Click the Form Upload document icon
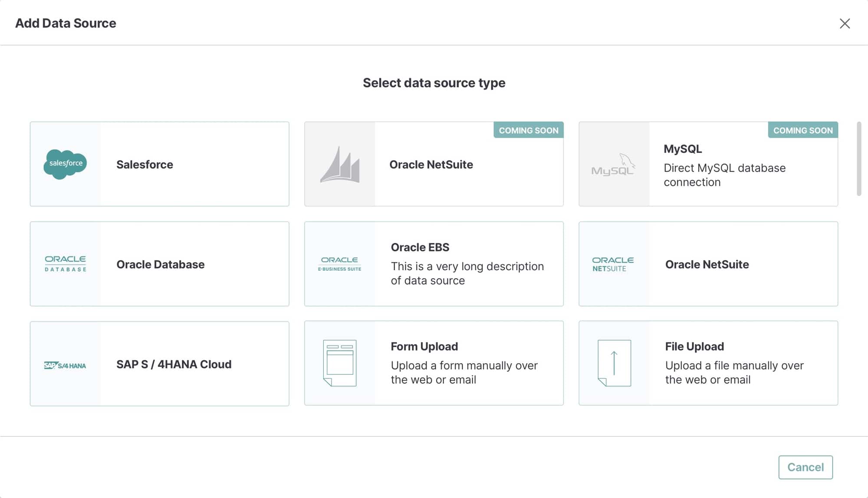The image size is (868, 498). 339,363
